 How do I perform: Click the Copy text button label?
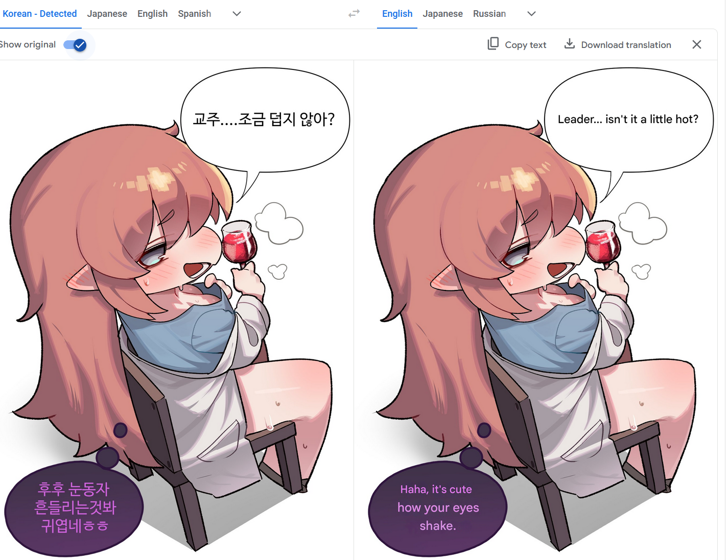(525, 45)
